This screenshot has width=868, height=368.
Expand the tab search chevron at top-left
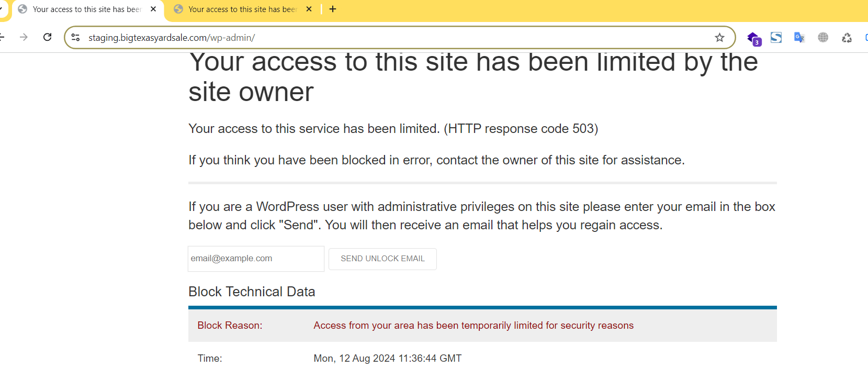(2, 9)
